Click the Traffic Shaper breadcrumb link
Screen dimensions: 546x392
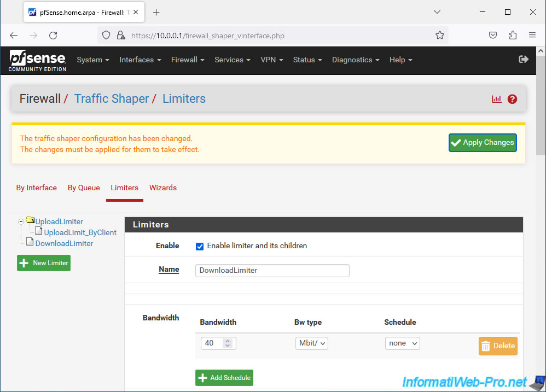[x=112, y=99]
